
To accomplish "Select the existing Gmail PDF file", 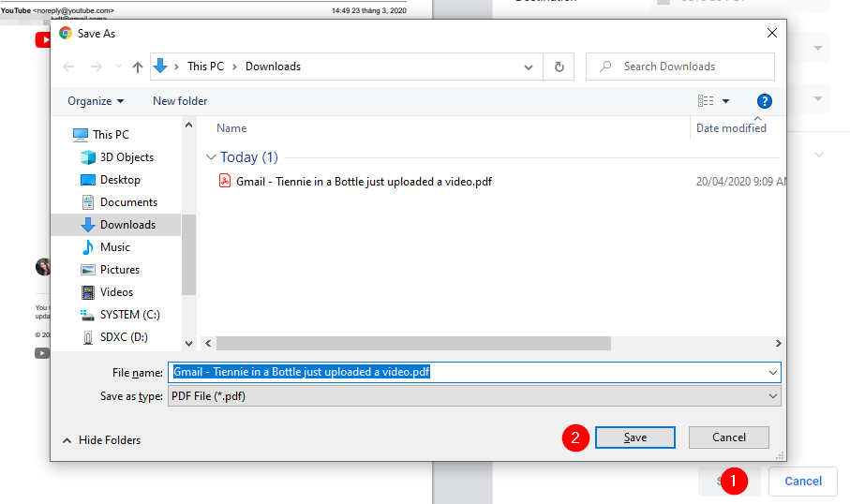I will (x=364, y=182).
